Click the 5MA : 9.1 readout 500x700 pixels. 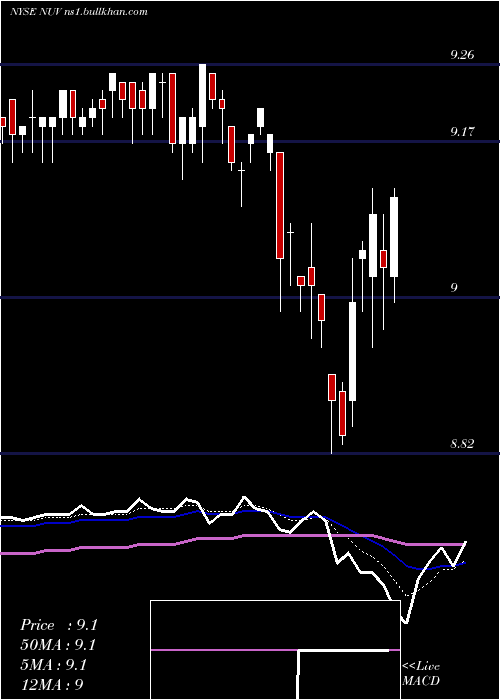tap(54, 665)
